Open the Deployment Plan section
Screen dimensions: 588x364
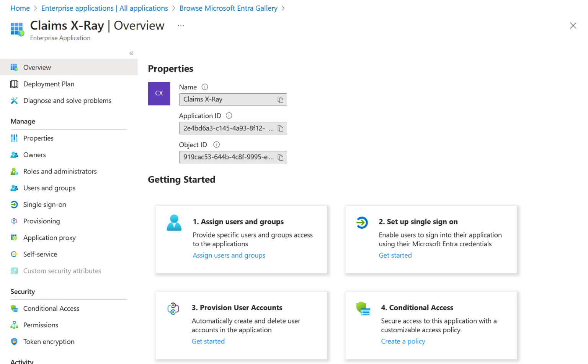pyautogui.click(x=49, y=84)
